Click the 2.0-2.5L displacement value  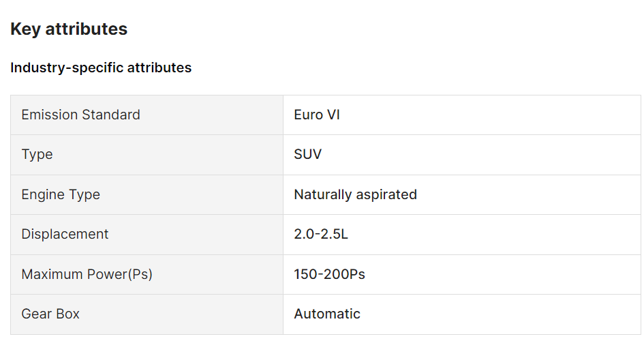click(321, 234)
